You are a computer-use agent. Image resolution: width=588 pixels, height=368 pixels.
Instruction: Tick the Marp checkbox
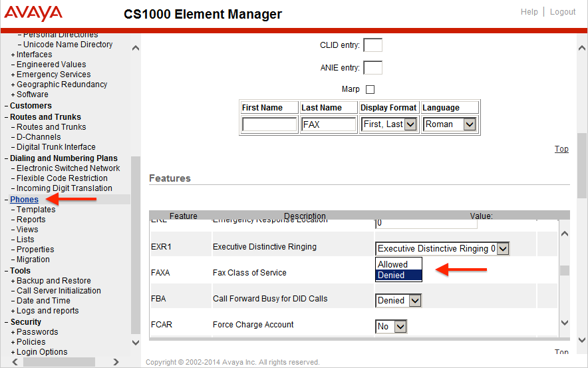point(370,89)
